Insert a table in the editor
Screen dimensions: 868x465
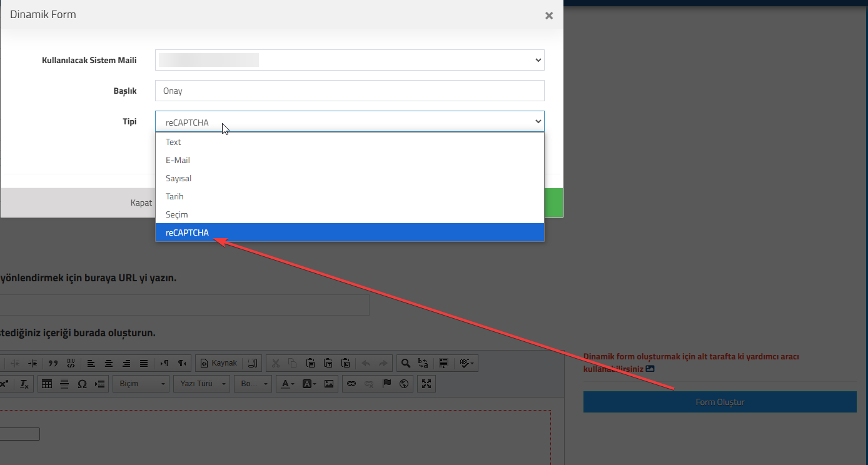point(46,384)
